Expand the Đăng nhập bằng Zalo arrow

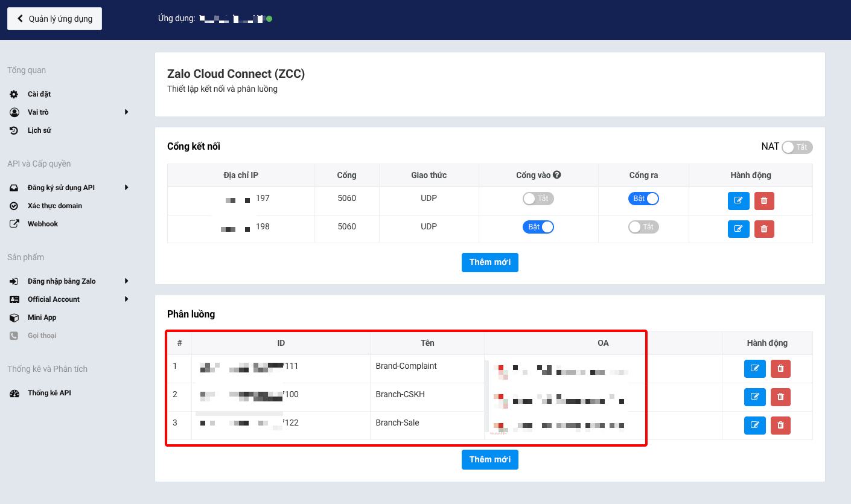pos(127,281)
